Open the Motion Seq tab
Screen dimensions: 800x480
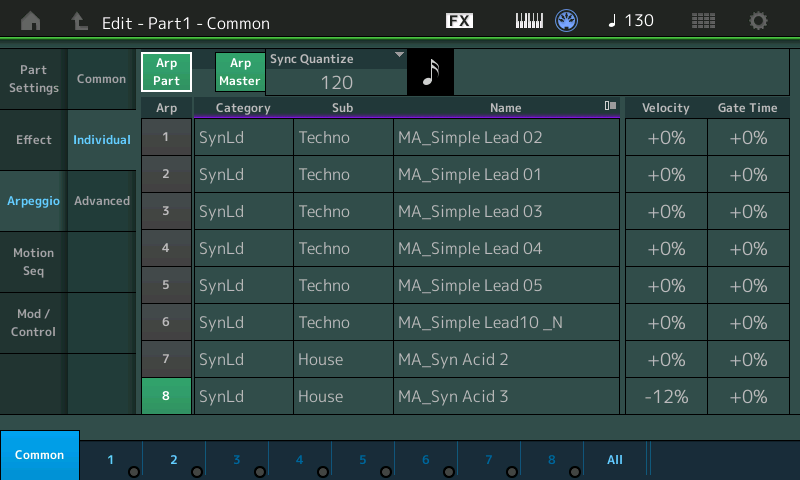[34, 262]
